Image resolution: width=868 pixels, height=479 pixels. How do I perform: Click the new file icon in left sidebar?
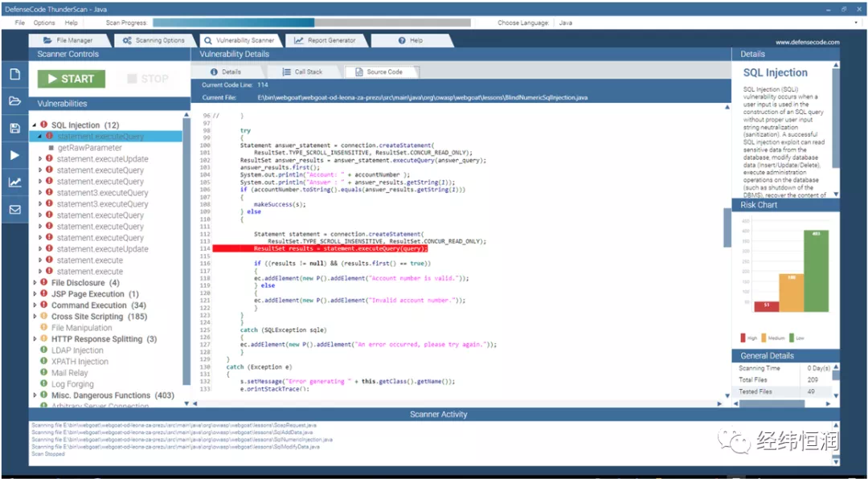tap(15, 74)
